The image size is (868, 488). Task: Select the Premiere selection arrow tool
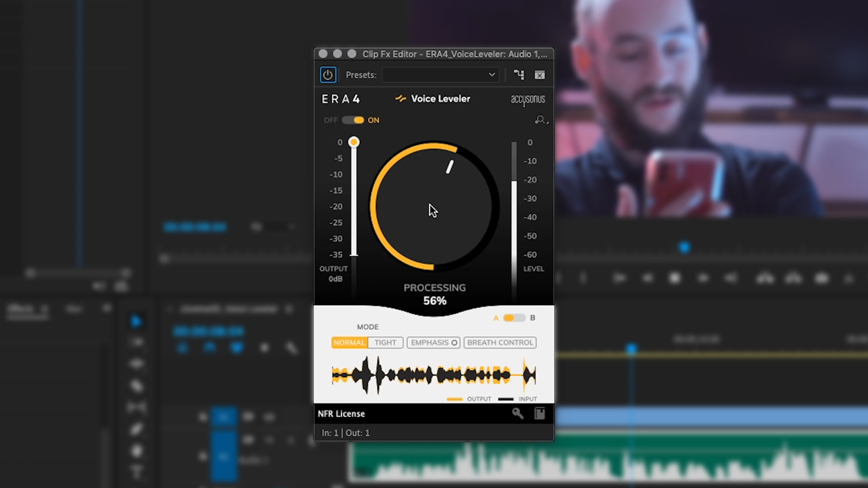coord(136,321)
